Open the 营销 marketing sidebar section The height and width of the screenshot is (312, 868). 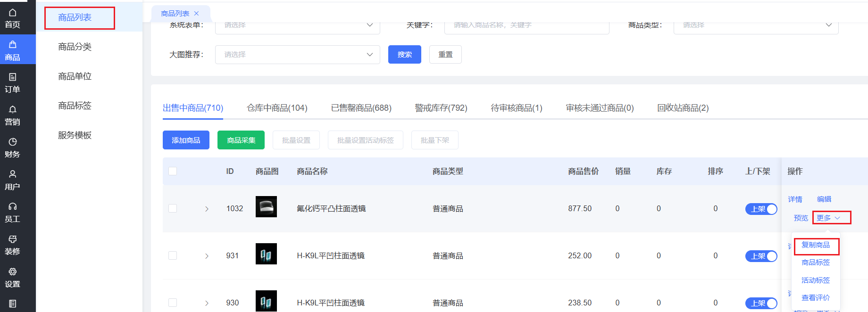[x=13, y=115]
